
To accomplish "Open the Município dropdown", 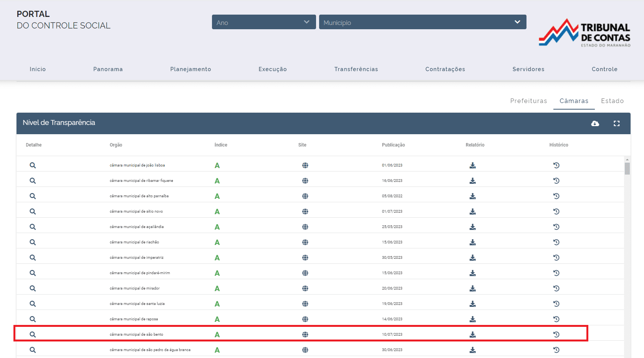I will coord(422,22).
